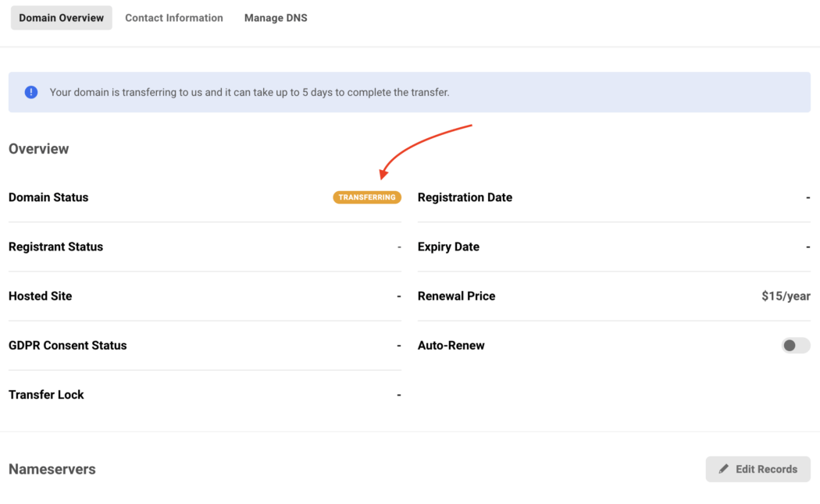Click the Registration Date label
Screen dimensions: 820x504
click(x=465, y=197)
